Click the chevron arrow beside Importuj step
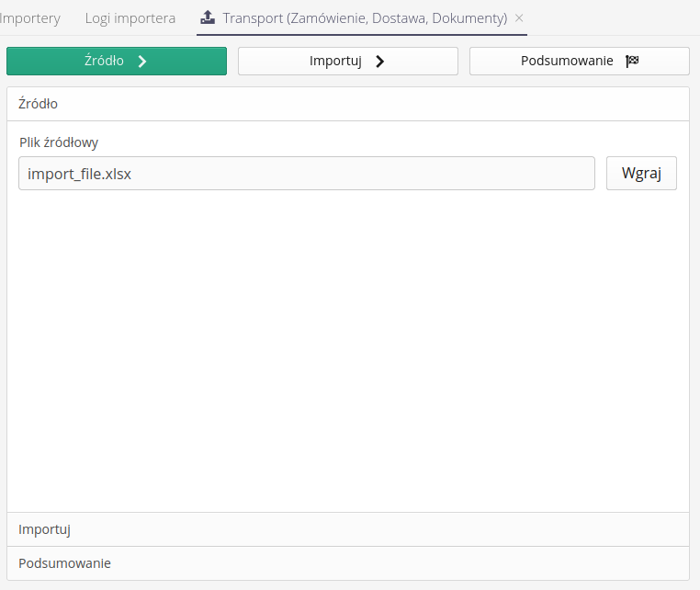The width and height of the screenshot is (700, 590). pos(379,62)
